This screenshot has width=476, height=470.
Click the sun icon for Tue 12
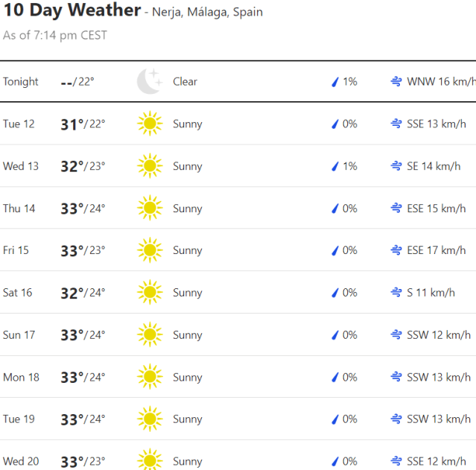(x=149, y=124)
